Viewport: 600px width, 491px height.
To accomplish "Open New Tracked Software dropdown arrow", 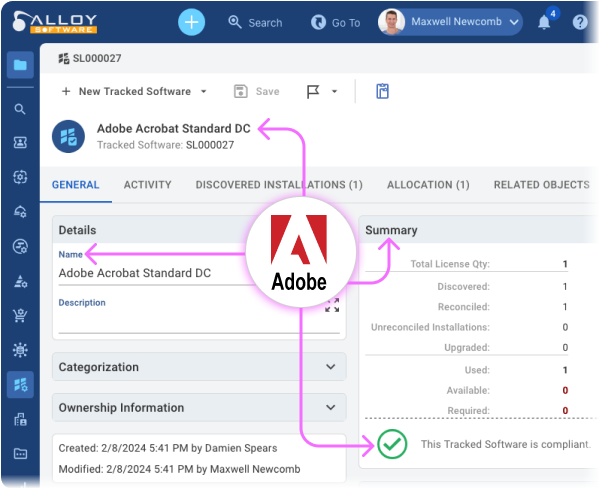I will 204,91.
